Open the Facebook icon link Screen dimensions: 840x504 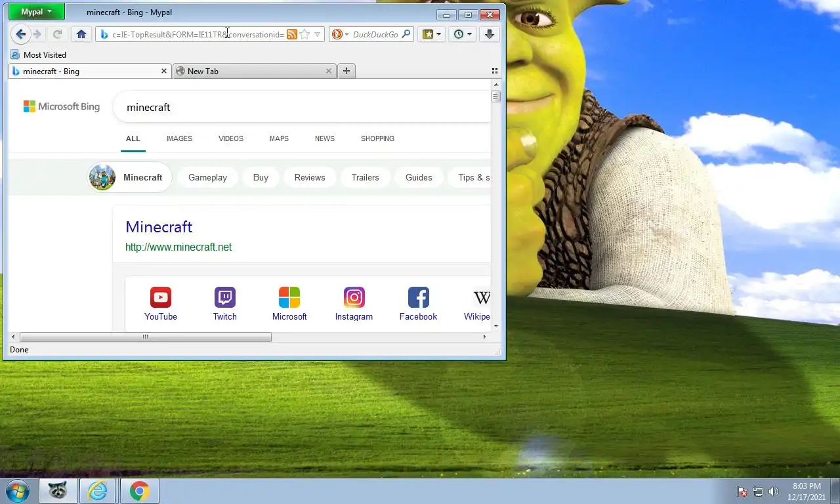(x=418, y=304)
